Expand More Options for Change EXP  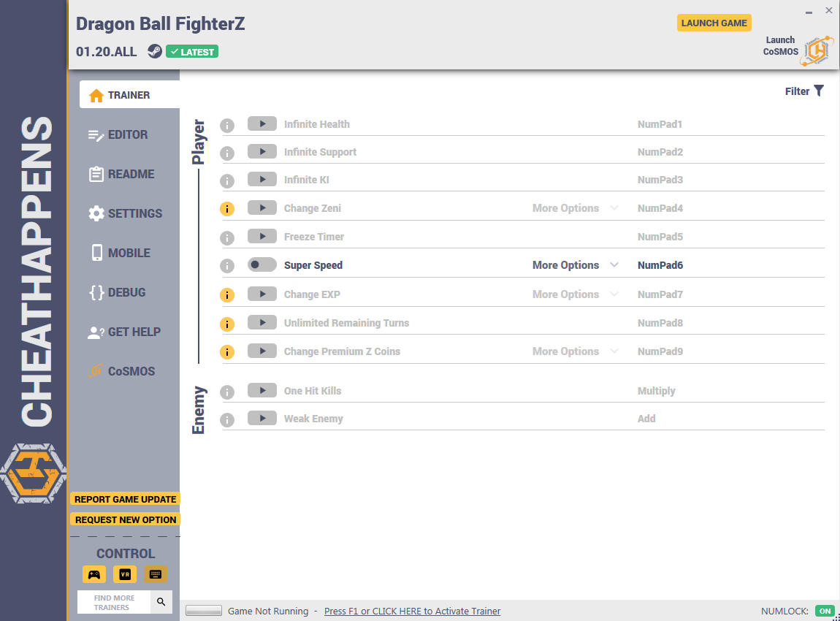coord(575,294)
